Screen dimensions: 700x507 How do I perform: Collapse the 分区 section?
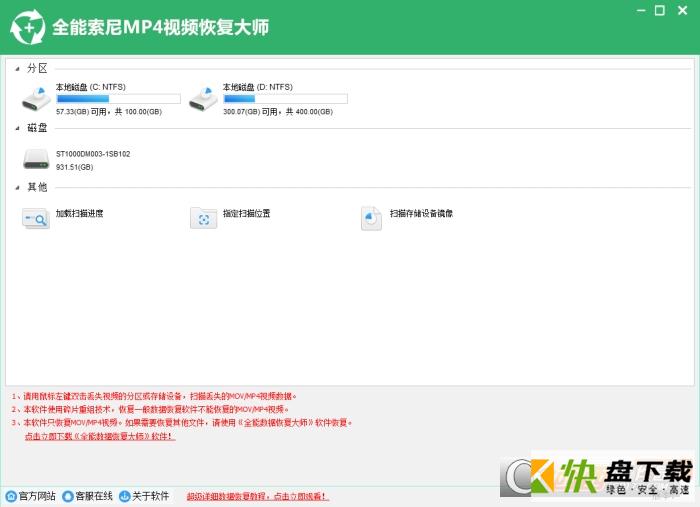point(17,69)
